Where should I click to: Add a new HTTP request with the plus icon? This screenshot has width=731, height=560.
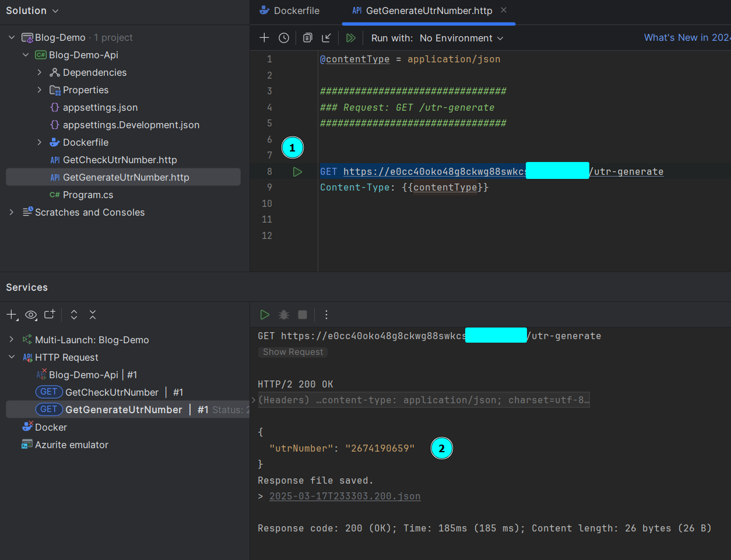264,37
